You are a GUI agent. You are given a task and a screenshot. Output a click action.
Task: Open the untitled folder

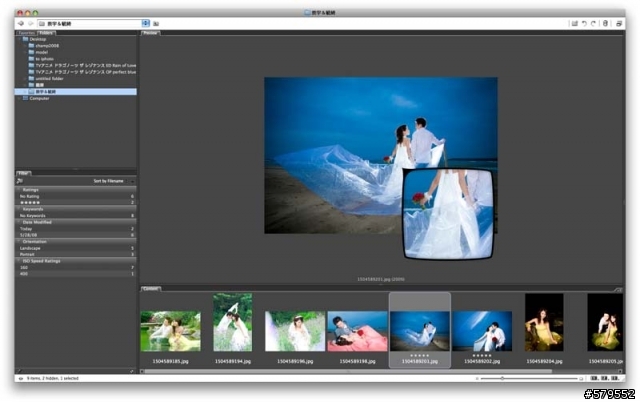(x=49, y=78)
